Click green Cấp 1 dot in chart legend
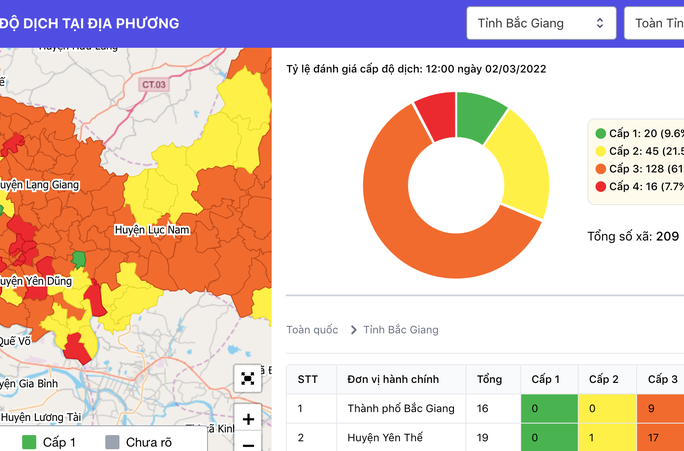Viewport: 684px width, 451px height. [x=601, y=133]
